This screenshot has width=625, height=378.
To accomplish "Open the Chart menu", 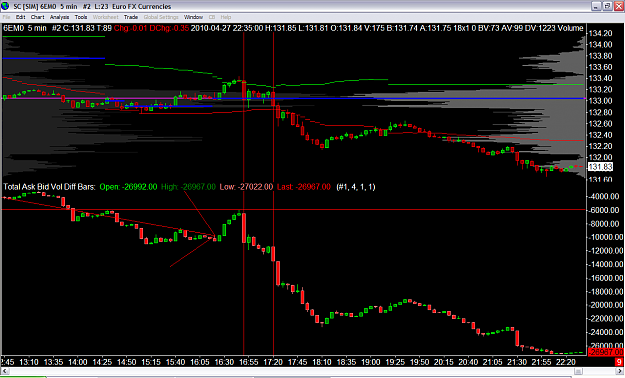I will [37, 17].
